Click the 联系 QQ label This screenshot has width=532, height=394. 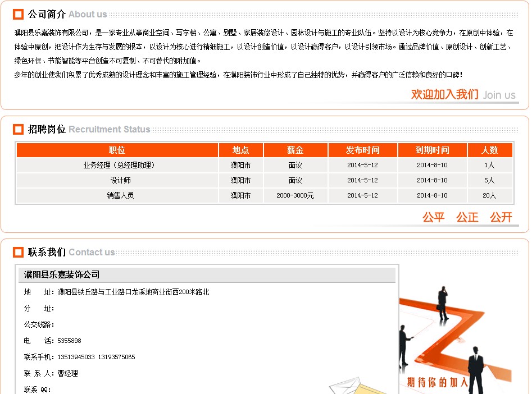(x=37, y=390)
